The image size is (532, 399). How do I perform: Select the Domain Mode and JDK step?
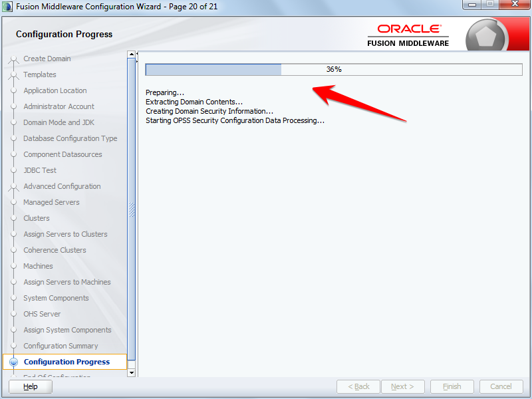point(13,122)
